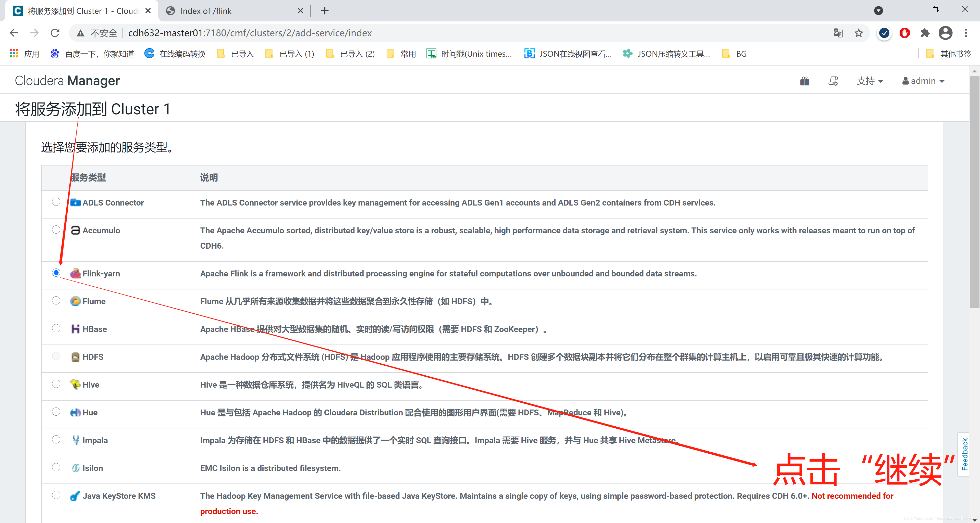This screenshot has height=523, width=980.
Task: Click the Google Translate icon in address bar
Action: point(838,33)
